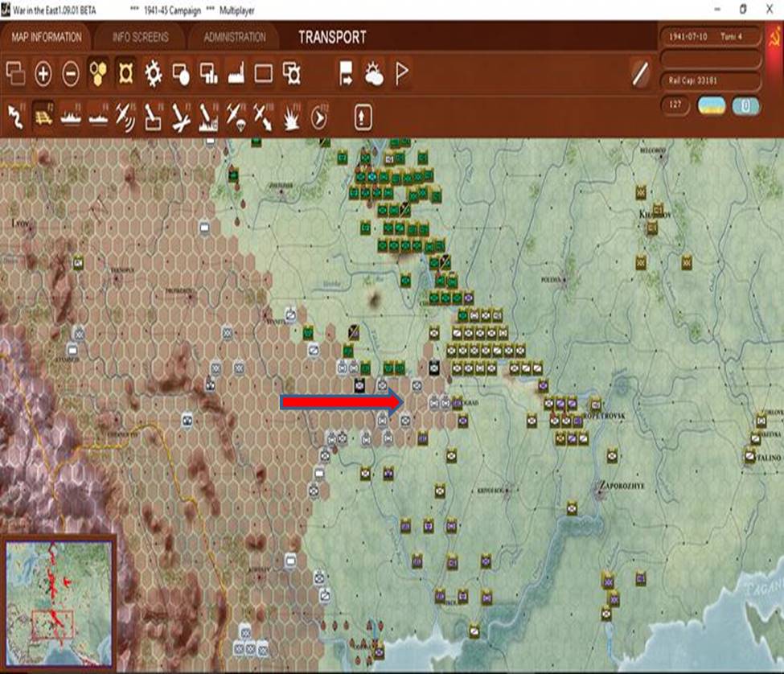This screenshot has height=674, width=784.
Task: Click the screens with gear icon
Action: tap(292, 74)
